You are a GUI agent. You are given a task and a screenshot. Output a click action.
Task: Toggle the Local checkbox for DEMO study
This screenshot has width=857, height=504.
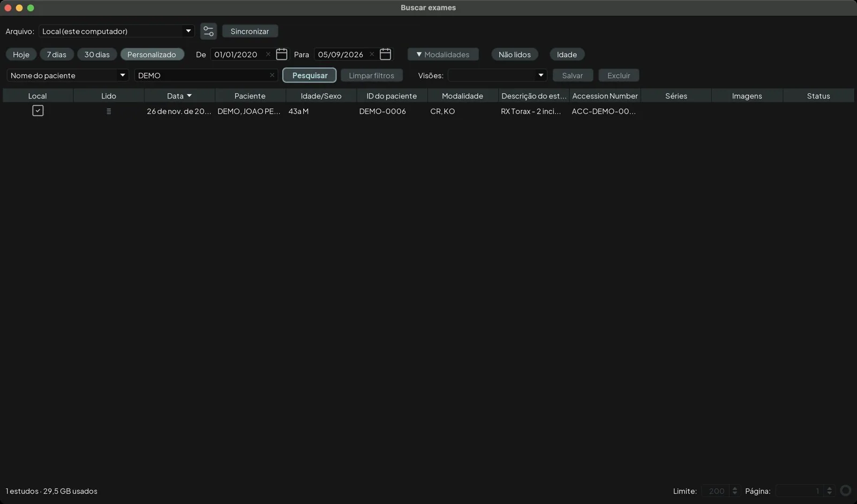point(37,111)
